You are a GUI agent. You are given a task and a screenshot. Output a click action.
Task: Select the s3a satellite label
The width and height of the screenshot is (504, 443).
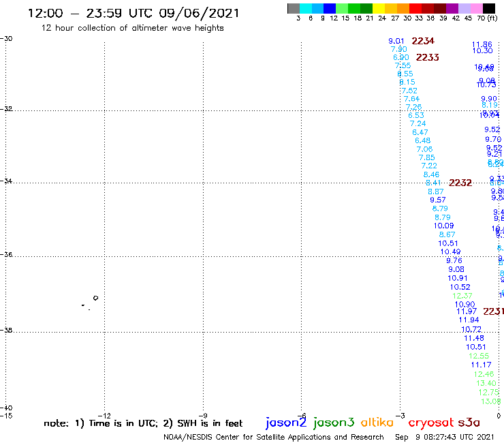[x=469, y=423]
